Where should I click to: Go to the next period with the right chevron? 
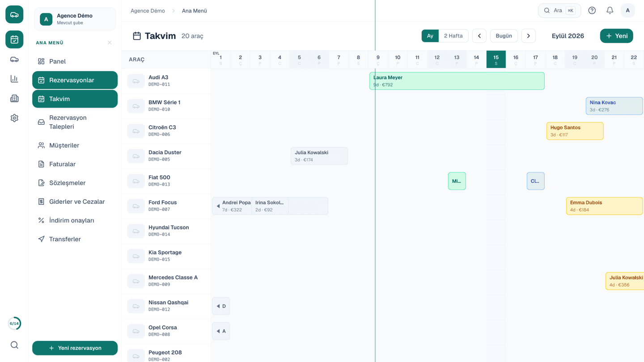click(x=529, y=36)
